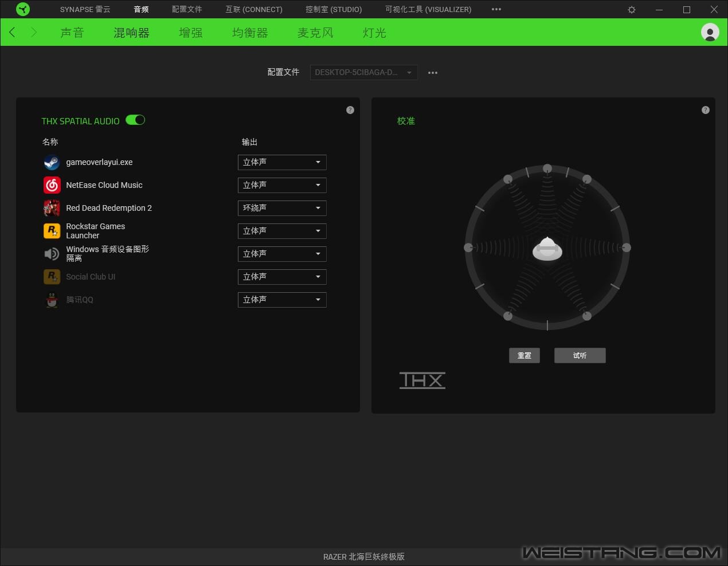Click the 试听 preview button
This screenshot has width=728, height=566.
pos(580,355)
